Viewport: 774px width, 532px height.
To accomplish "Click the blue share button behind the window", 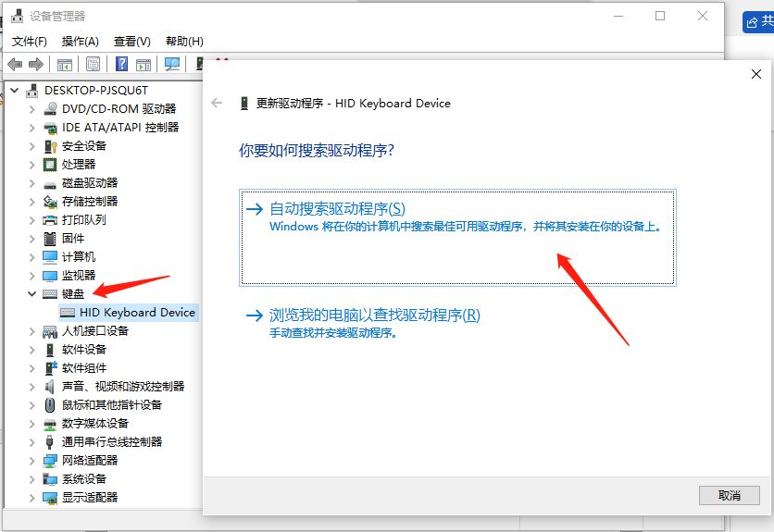I will pos(758,22).
